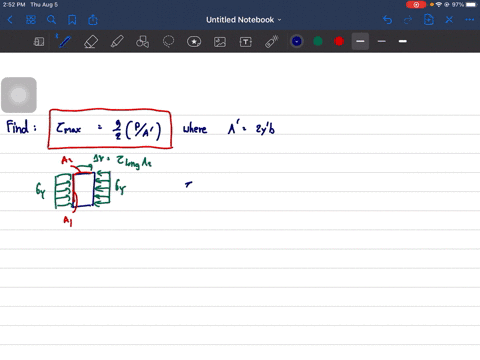Tap the handwritten word 'where'
Image resolution: width=480 pixels, height=360 pixels.
[195, 129]
